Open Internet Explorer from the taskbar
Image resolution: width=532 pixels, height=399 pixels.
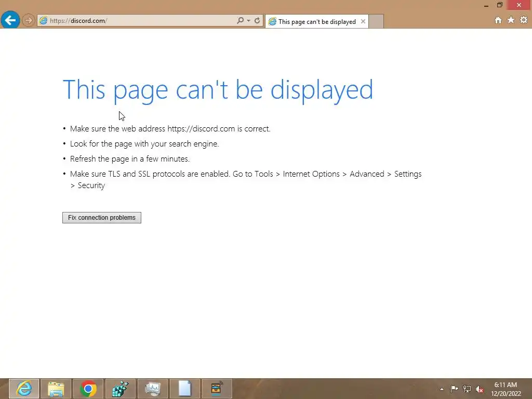pyautogui.click(x=24, y=389)
